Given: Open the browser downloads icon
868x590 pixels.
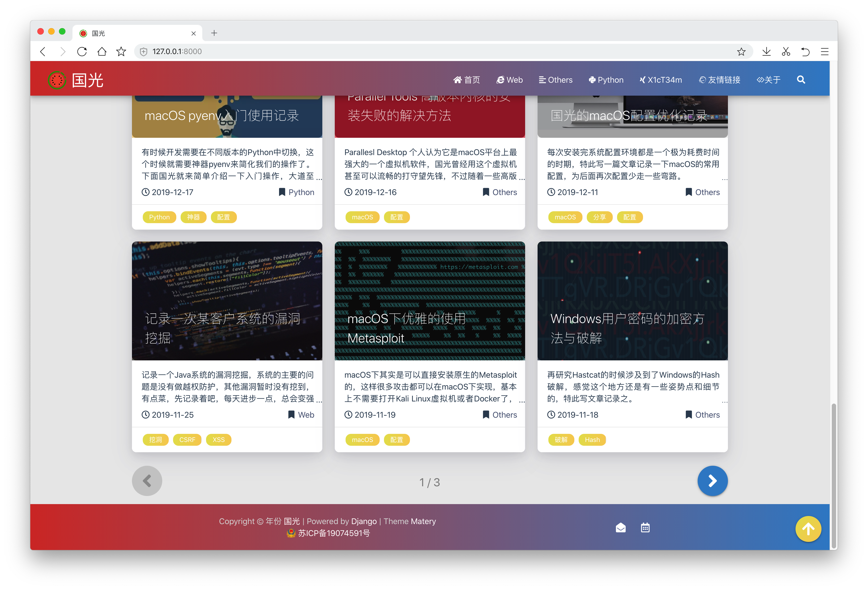Looking at the screenshot, I should point(766,52).
